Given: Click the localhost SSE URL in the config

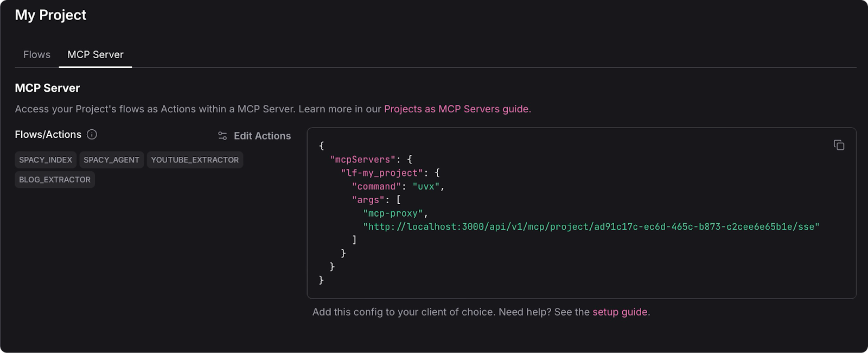Looking at the screenshot, I should pos(591,226).
